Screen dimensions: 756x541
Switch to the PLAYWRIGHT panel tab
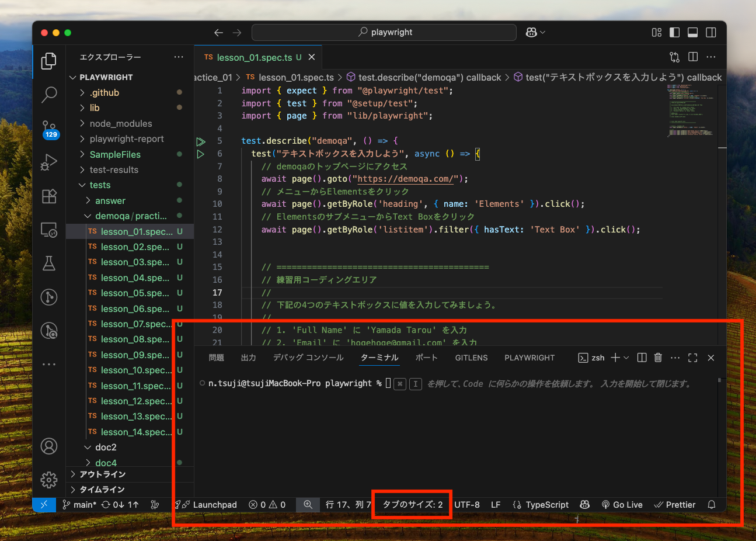pyautogui.click(x=529, y=358)
